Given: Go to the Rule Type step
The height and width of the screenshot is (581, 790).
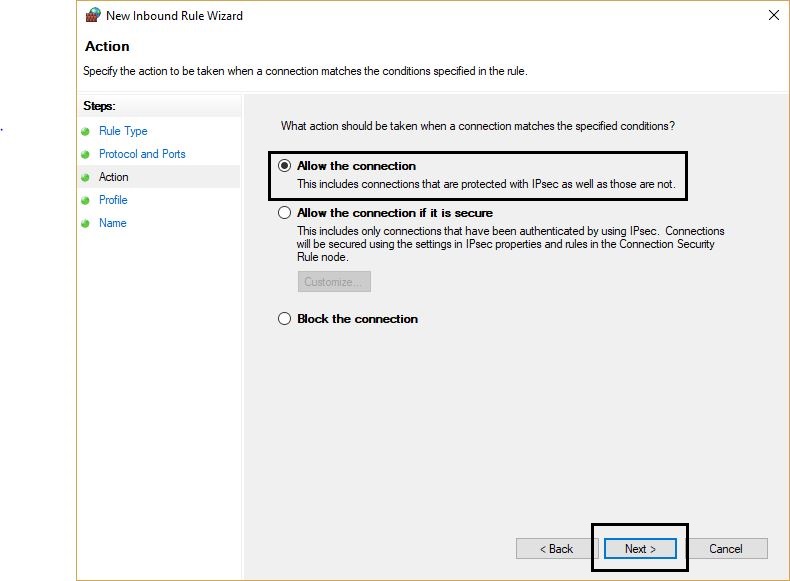Looking at the screenshot, I should [123, 131].
